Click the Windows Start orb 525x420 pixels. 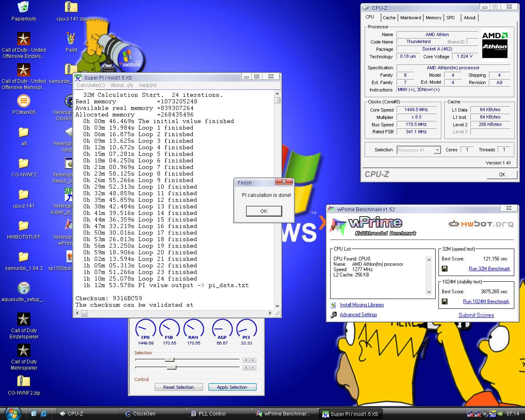(x=12, y=413)
